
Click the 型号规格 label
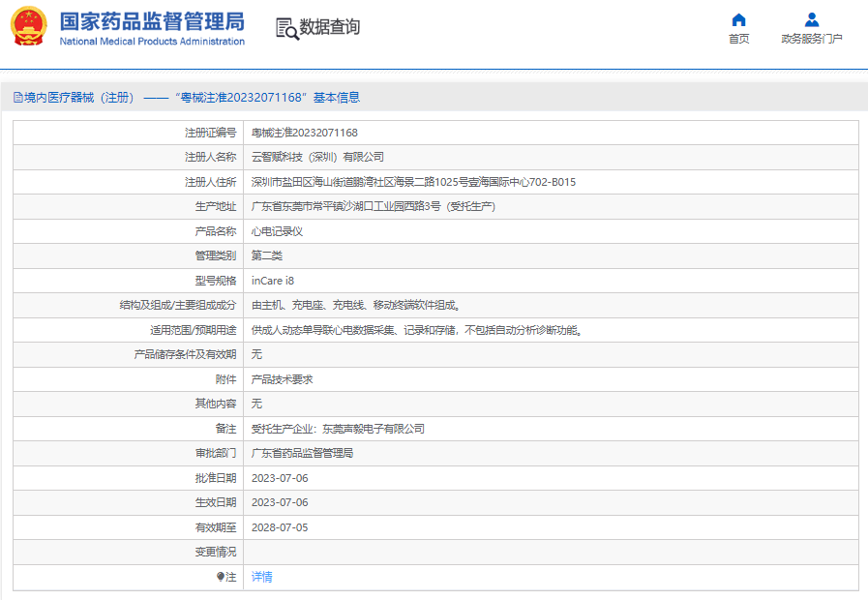point(216,281)
